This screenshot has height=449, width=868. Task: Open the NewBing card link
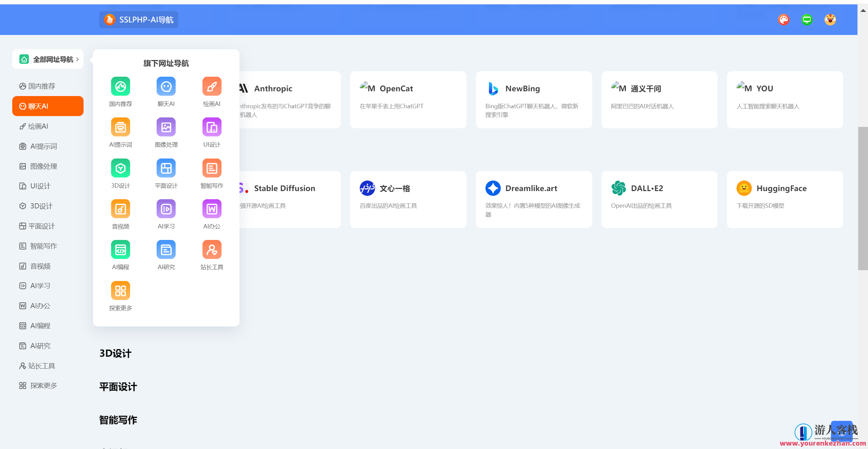(x=533, y=99)
